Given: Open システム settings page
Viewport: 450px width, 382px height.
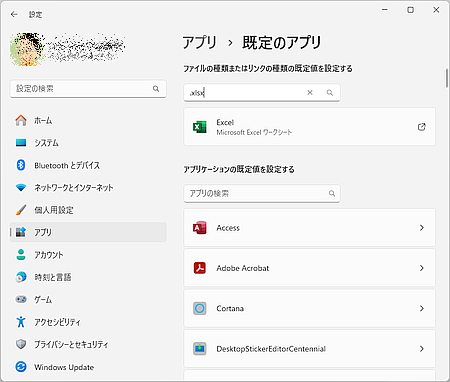Looking at the screenshot, I should pos(88,143).
